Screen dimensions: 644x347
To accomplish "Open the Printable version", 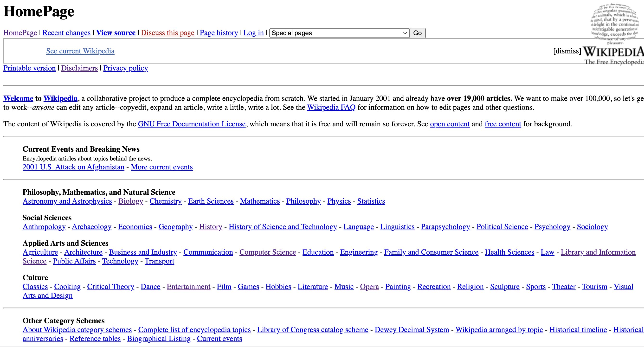I will click(29, 68).
